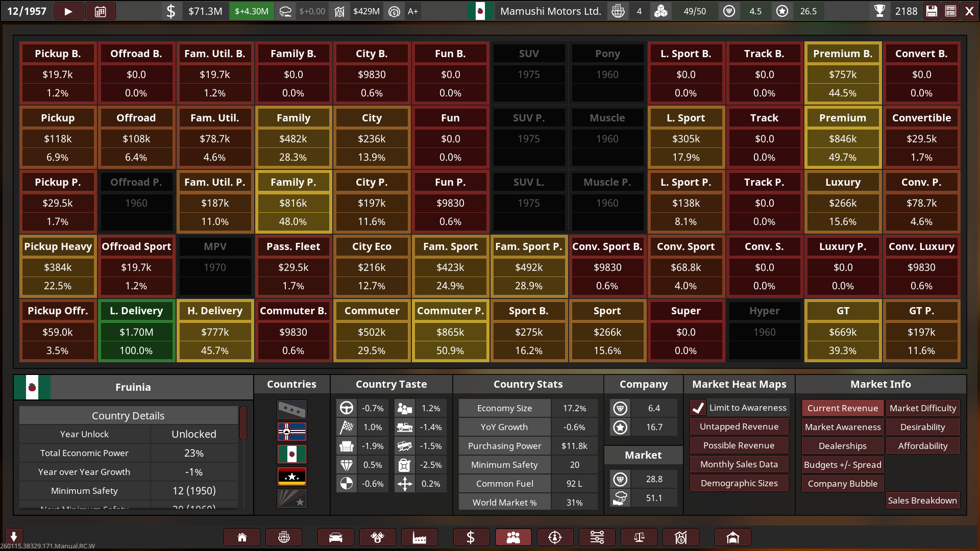Open the factory icon in bottom toolbar
This screenshot has width=980, height=551.
[x=419, y=537]
